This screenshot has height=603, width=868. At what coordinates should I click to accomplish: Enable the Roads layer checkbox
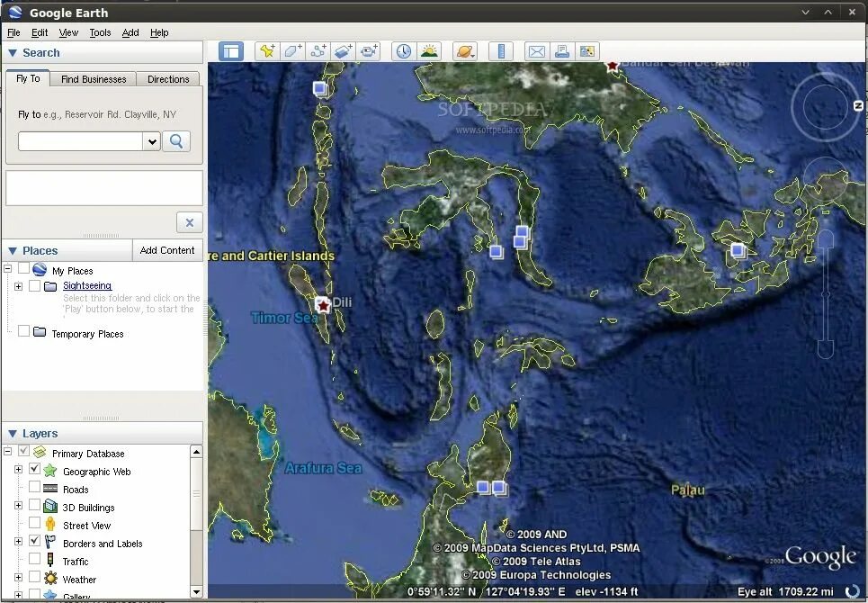point(34,487)
